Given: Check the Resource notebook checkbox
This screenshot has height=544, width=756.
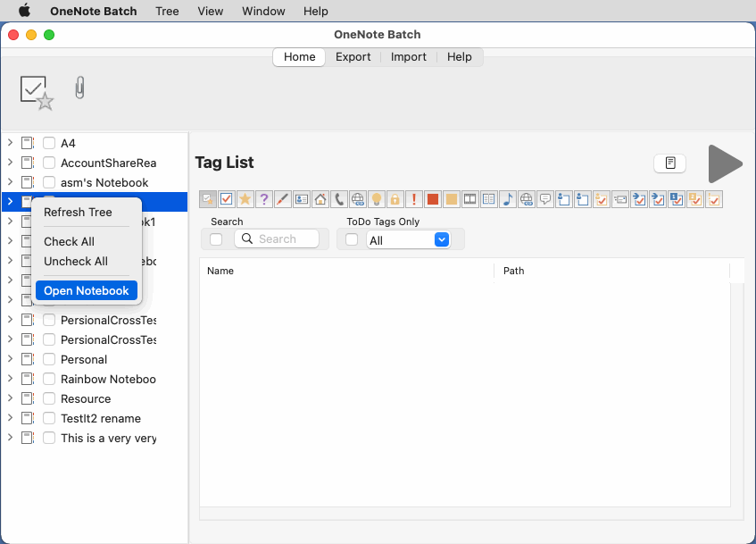Looking at the screenshot, I should tap(49, 398).
